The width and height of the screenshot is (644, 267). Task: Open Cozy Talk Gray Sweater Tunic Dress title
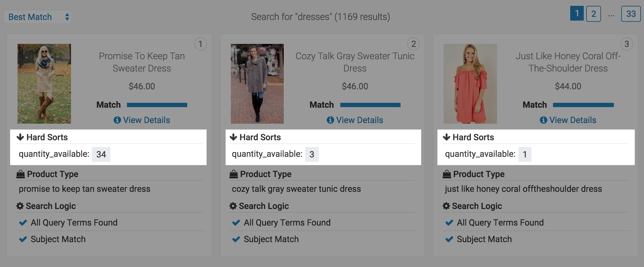point(355,62)
